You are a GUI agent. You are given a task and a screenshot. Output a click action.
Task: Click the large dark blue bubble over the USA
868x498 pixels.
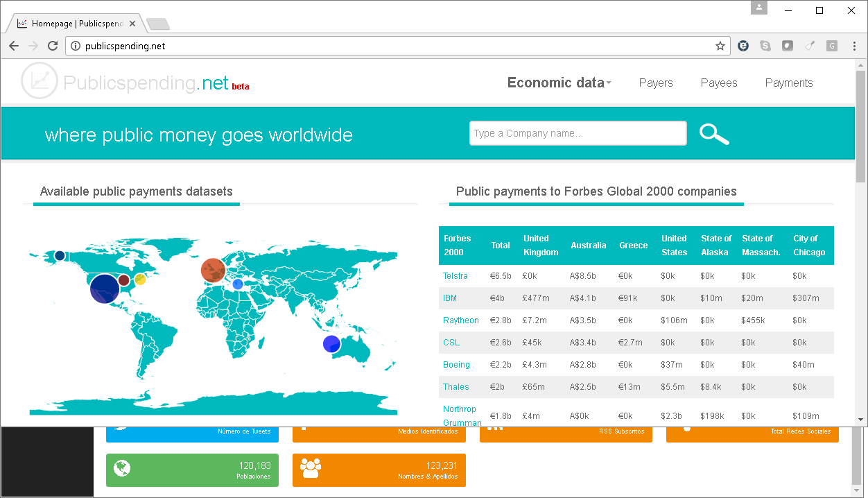click(x=105, y=289)
